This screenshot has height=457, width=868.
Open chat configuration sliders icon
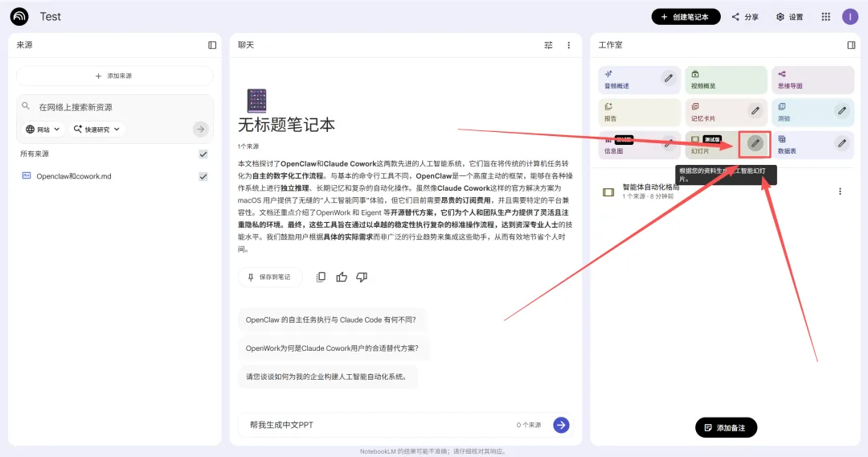548,45
